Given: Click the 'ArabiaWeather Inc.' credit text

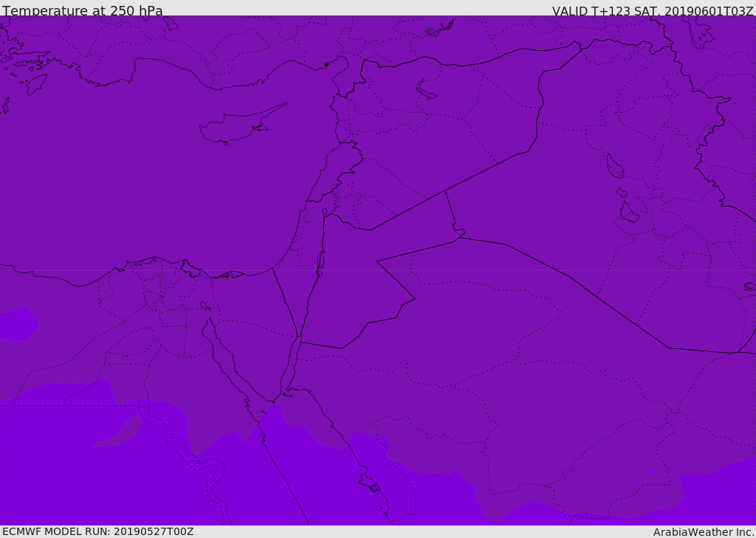Looking at the screenshot, I should (x=704, y=532).
